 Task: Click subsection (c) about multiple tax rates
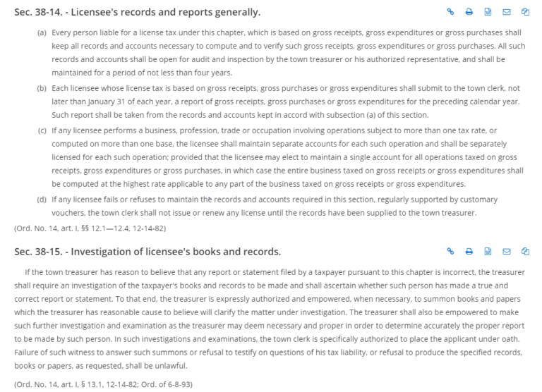282,157
